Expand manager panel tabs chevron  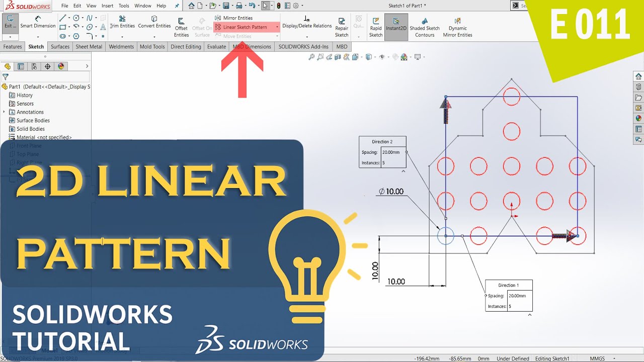(87, 66)
